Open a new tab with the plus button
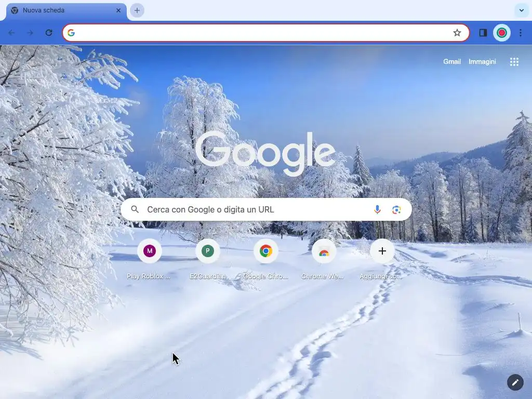The width and height of the screenshot is (532, 399). point(137,10)
